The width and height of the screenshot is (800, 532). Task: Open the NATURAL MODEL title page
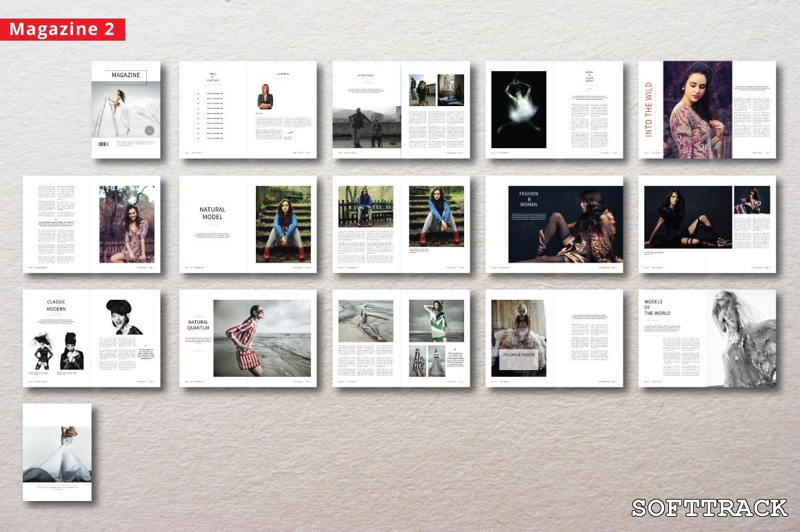pos(213,224)
